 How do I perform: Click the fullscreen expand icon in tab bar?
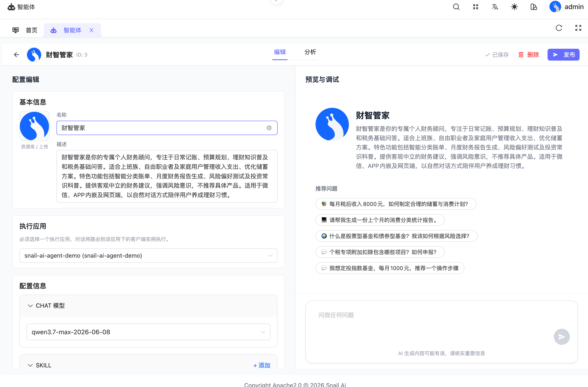click(x=578, y=28)
